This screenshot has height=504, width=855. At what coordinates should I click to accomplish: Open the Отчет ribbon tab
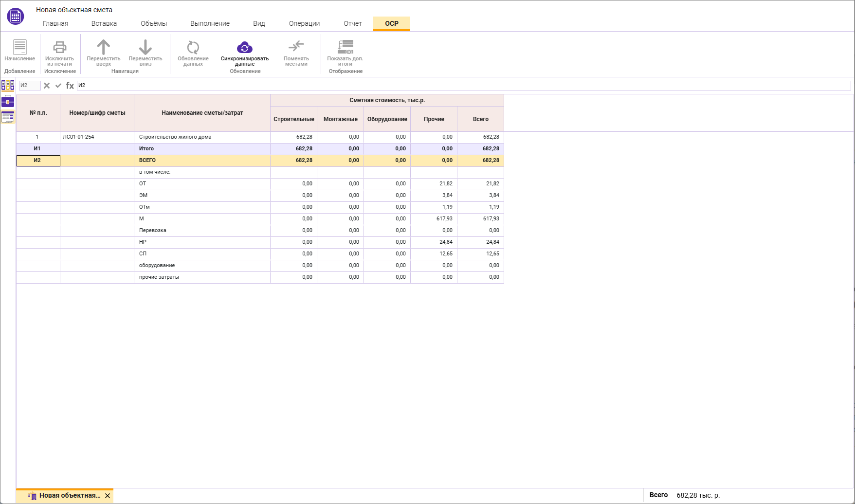[352, 23]
